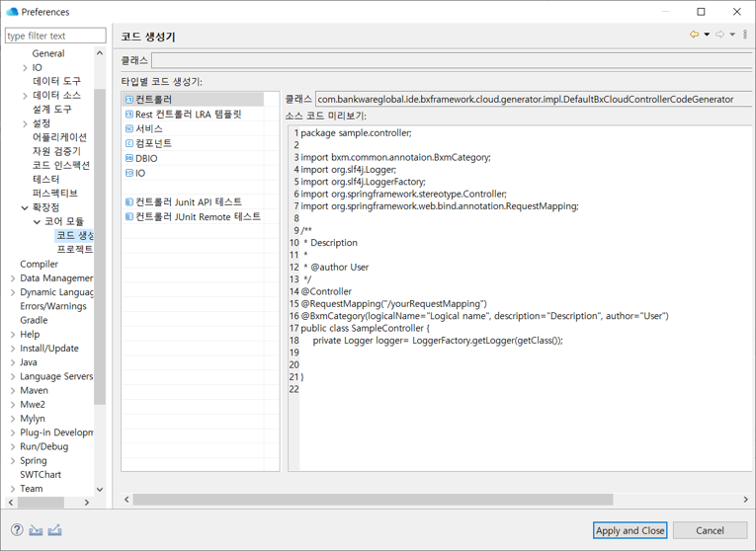
Task: Click the forward navigation arrow icon
Action: click(x=719, y=35)
